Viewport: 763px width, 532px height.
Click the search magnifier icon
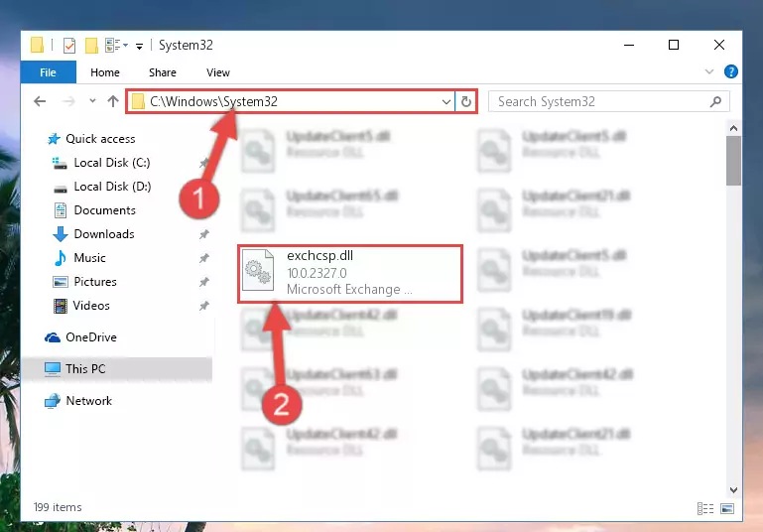click(715, 101)
